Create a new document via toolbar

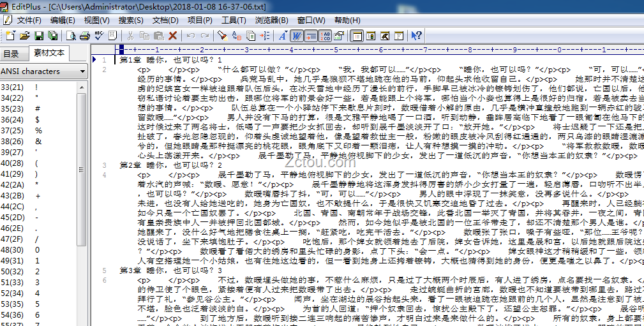coord(10,36)
